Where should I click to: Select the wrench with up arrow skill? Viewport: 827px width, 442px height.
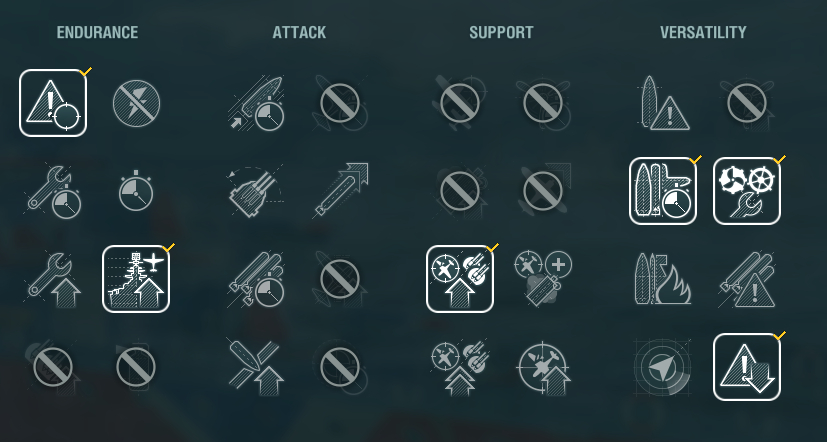[53, 279]
